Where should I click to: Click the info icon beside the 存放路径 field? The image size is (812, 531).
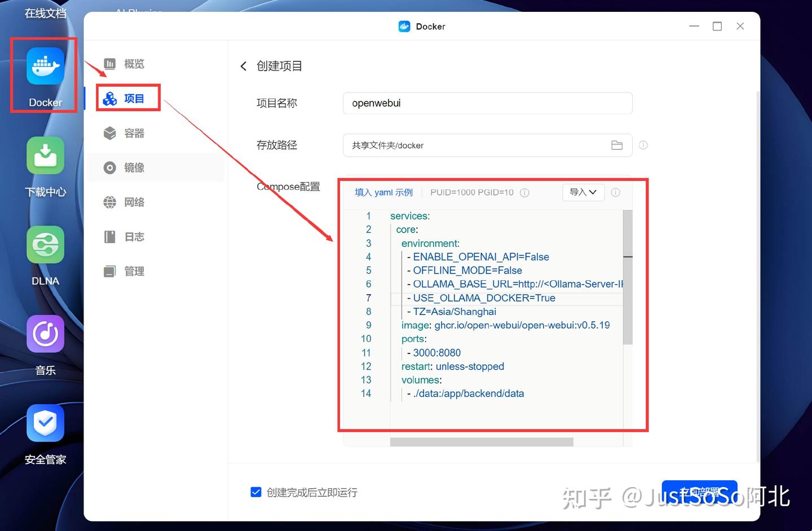643,145
